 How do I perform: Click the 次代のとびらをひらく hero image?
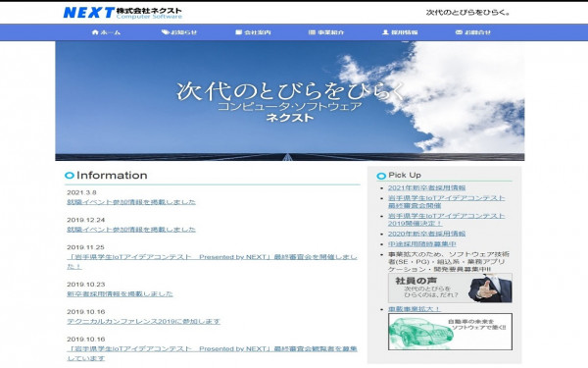pyautogui.click(x=290, y=101)
